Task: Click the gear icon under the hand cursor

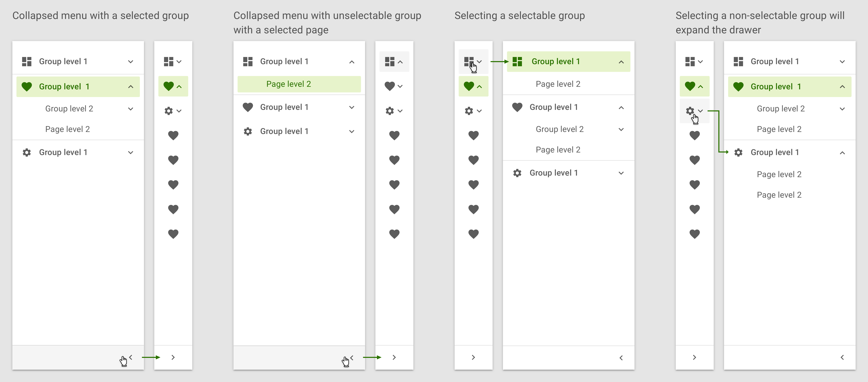Action: pos(690,111)
